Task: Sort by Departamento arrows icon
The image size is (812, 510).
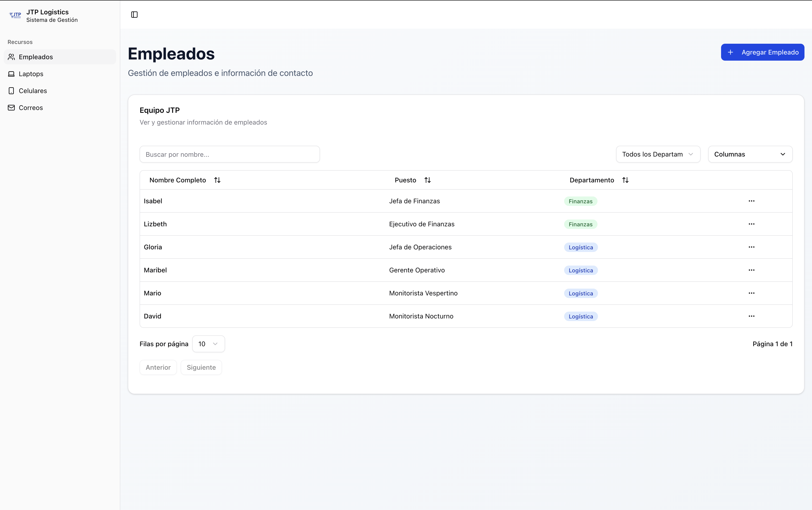Action: coord(625,180)
